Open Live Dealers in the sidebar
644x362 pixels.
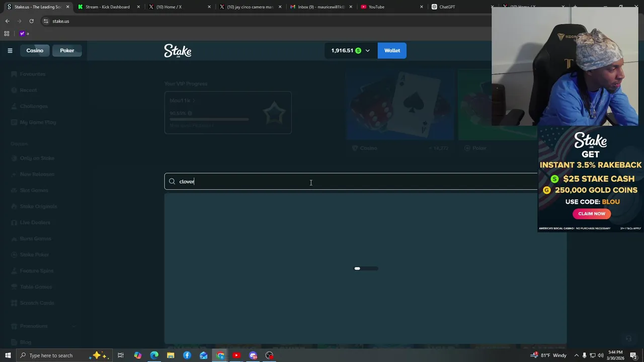point(35,222)
